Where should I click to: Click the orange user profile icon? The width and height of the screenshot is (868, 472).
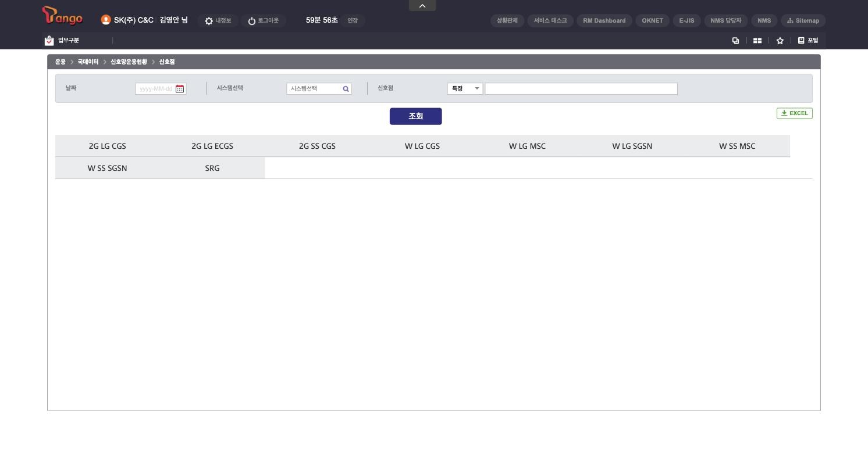(x=105, y=20)
